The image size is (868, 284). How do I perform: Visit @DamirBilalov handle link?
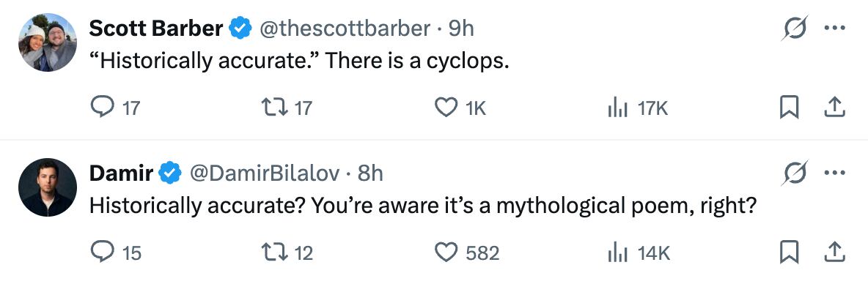pyautogui.click(x=265, y=173)
